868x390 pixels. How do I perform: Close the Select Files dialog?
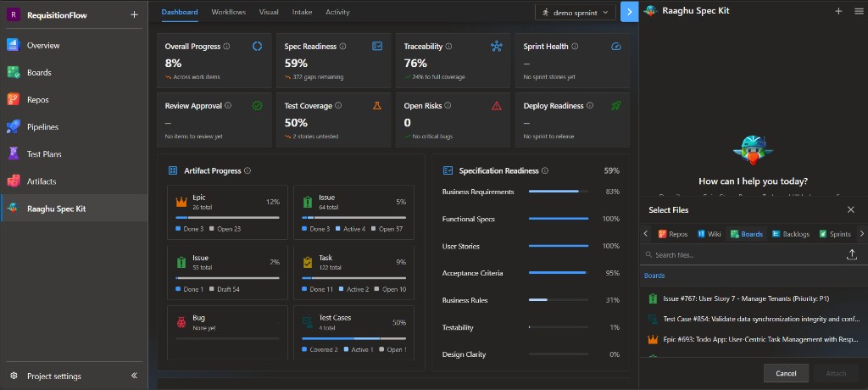pyautogui.click(x=851, y=209)
